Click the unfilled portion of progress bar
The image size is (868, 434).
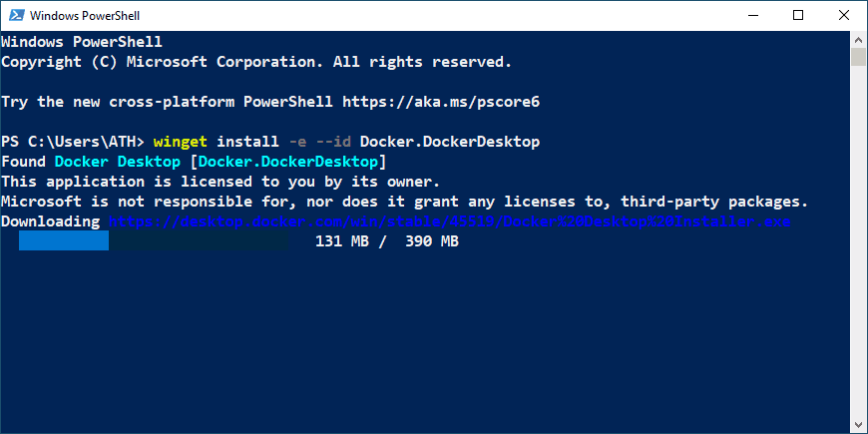point(199,241)
